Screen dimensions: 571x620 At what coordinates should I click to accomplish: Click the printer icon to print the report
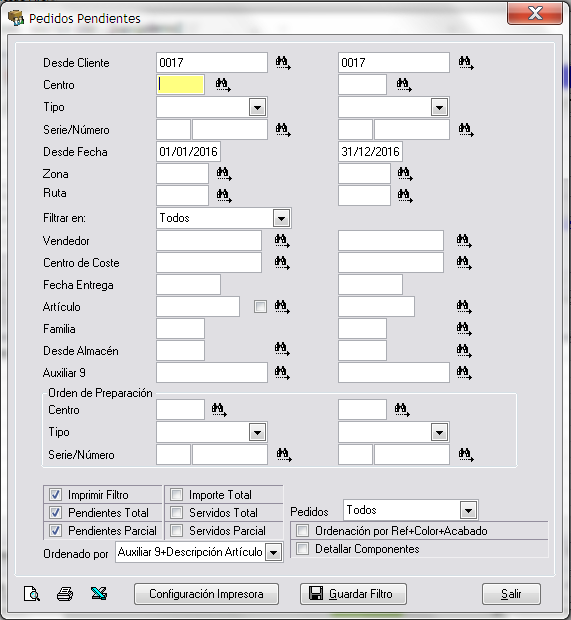click(65, 594)
